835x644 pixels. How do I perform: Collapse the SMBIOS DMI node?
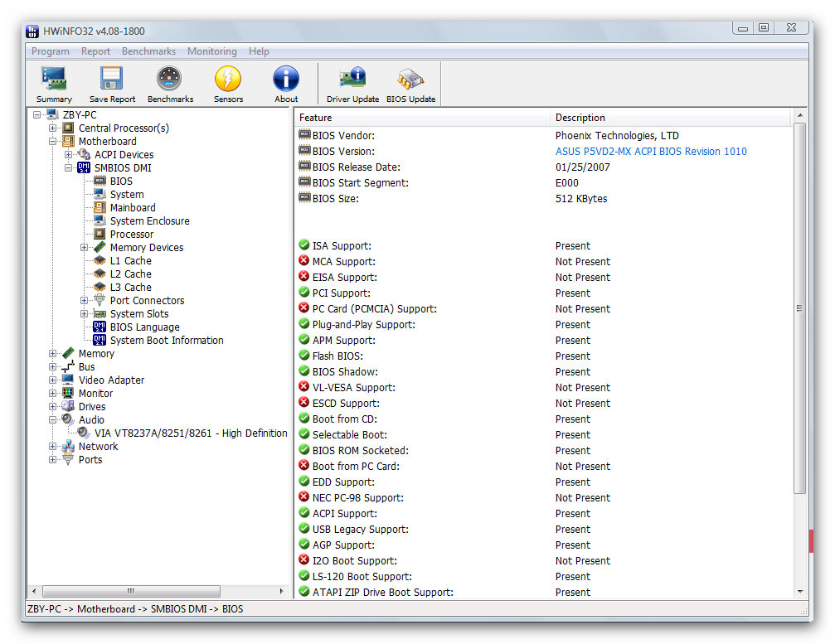[x=69, y=167]
